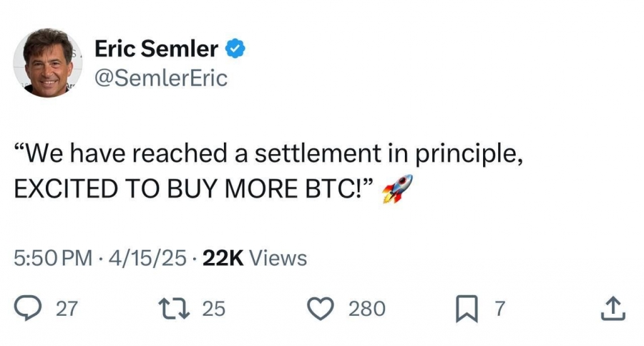
Task: Bookmark this tweet using the bookmark icon
Action: (x=467, y=309)
